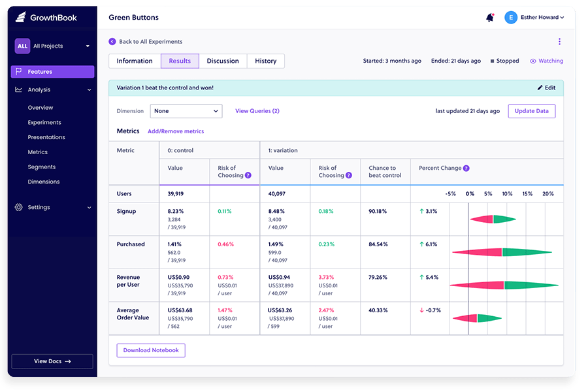Open the Dimension dropdown showing None
588x390 pixels.
pyautogui.click(x=186, y=111)
